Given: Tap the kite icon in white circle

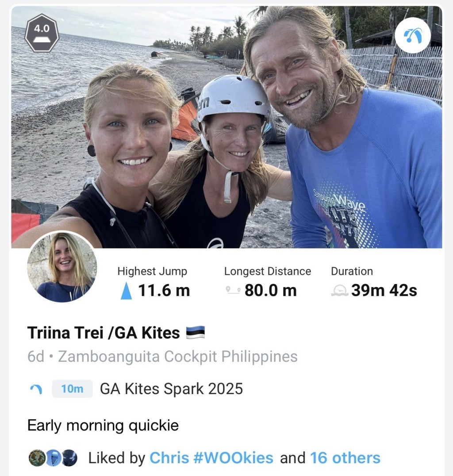Looking at the screenshot, I should (412, 35).
